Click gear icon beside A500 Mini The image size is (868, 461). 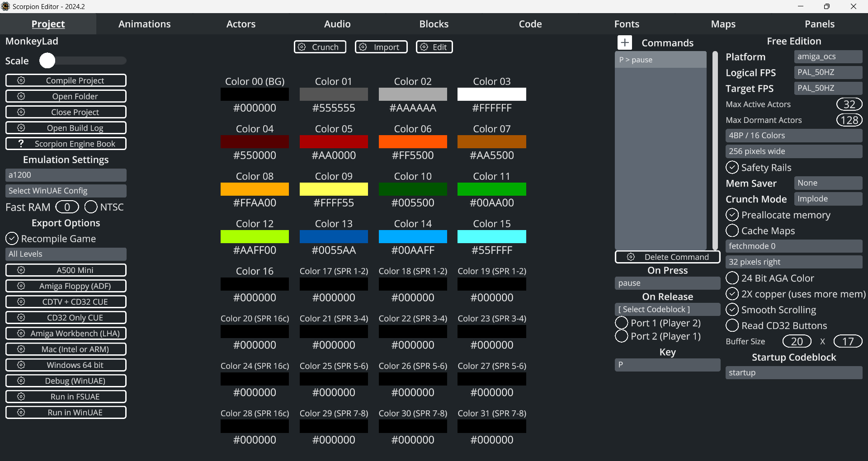(21, 270)
